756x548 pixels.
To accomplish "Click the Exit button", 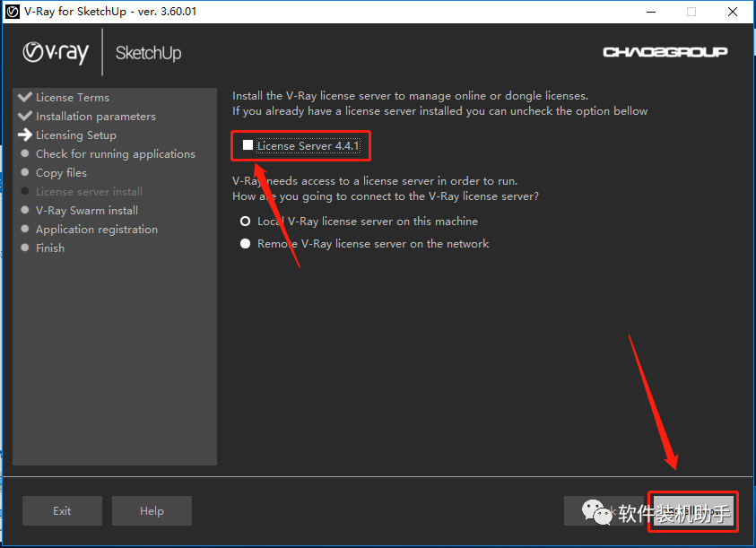I will 62,511.
